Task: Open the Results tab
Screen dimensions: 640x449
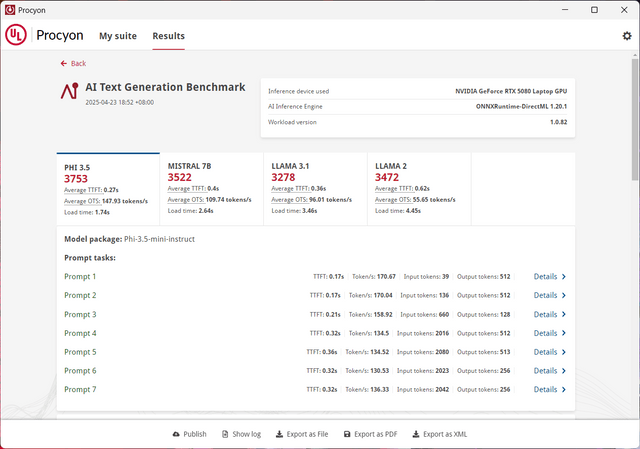Action: (169, 36)
